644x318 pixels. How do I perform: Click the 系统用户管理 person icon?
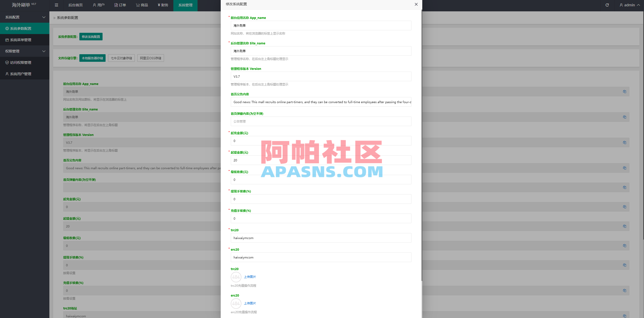click(x=7, y=74)
